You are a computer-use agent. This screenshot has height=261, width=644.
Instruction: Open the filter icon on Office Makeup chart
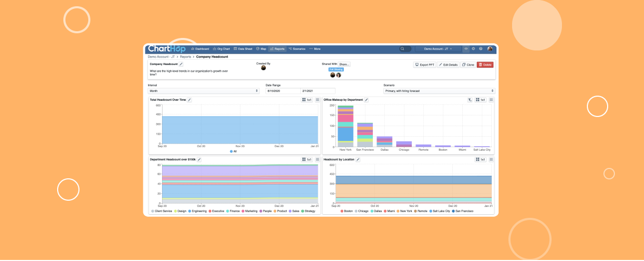coord(470,100)
